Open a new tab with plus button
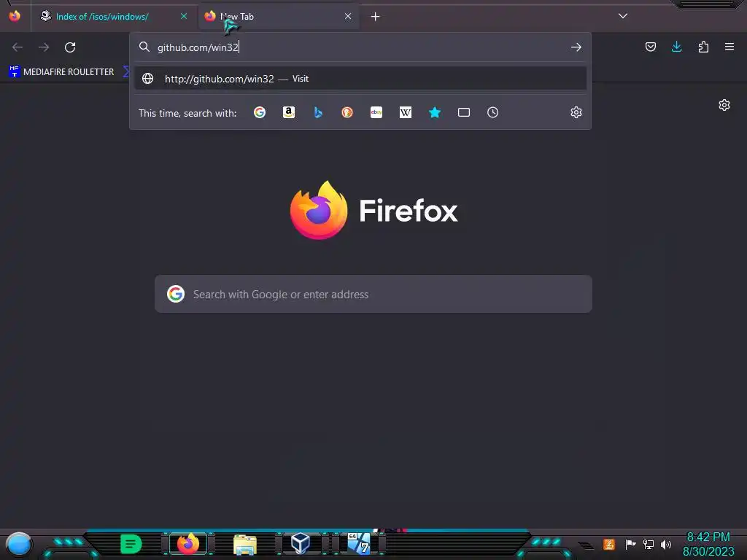 point(376,17)
